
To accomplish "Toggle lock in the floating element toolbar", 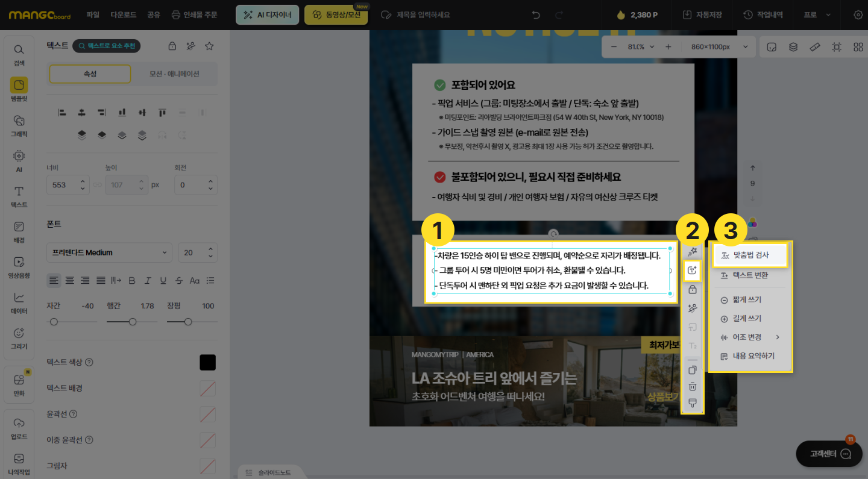I will pos(693,289).
